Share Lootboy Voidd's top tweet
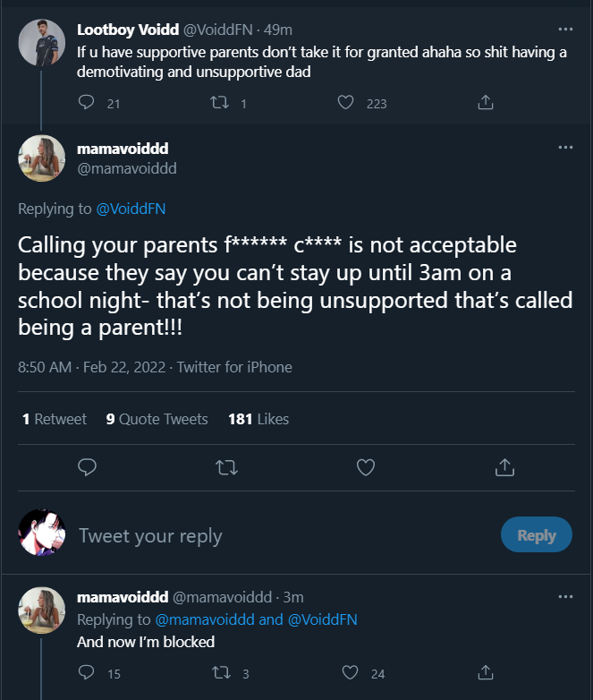Screen dimensions: 593x700 click(486, 103)
